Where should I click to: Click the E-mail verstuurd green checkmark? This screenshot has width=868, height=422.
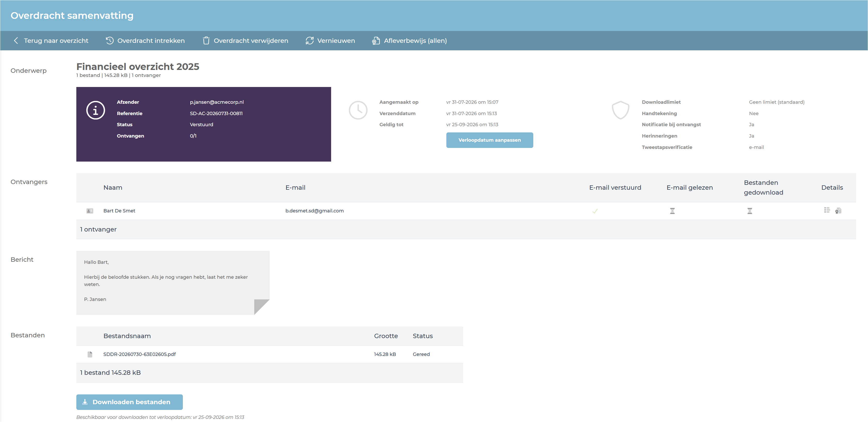[595, 211]
